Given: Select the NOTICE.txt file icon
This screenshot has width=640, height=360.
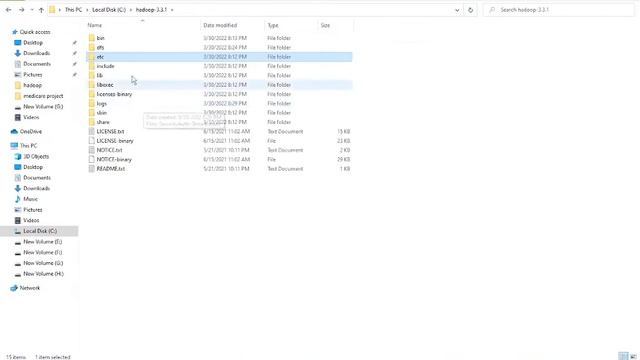Looking at the screenshot, I should pyautogui.click(x=92, y=150).
